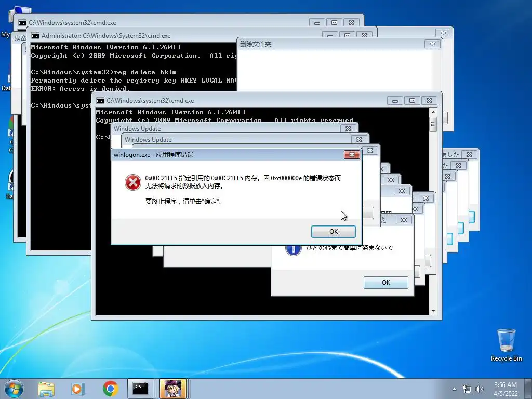Click the front cmd.exe title bar icon
Viewport: 532px width, 399px height.
(100, 101)
